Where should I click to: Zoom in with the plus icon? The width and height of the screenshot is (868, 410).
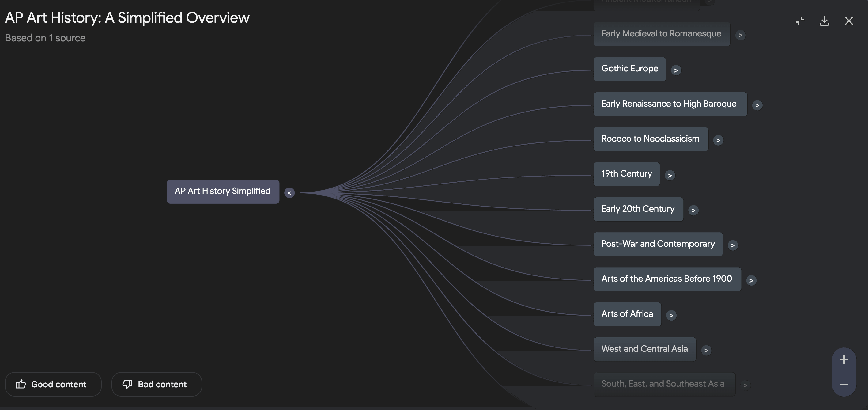point(844,360)
